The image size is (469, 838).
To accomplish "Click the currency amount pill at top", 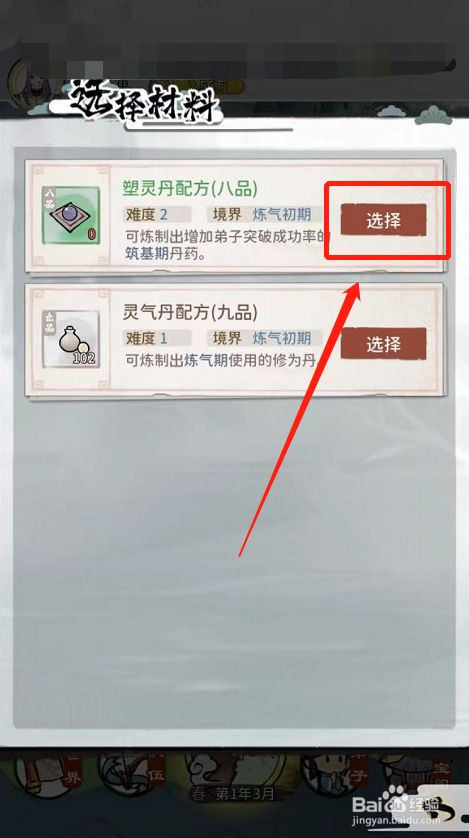I will coord(211,86).
